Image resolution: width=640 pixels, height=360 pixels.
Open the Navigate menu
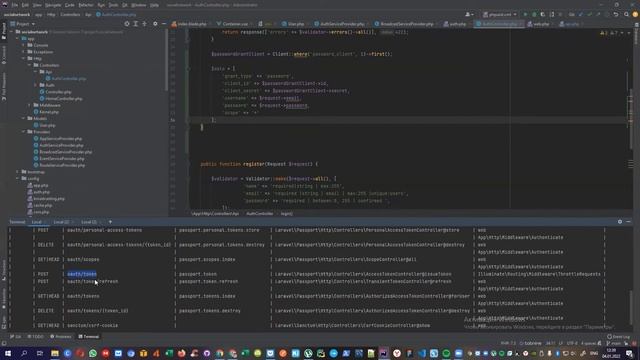[53, 5]
